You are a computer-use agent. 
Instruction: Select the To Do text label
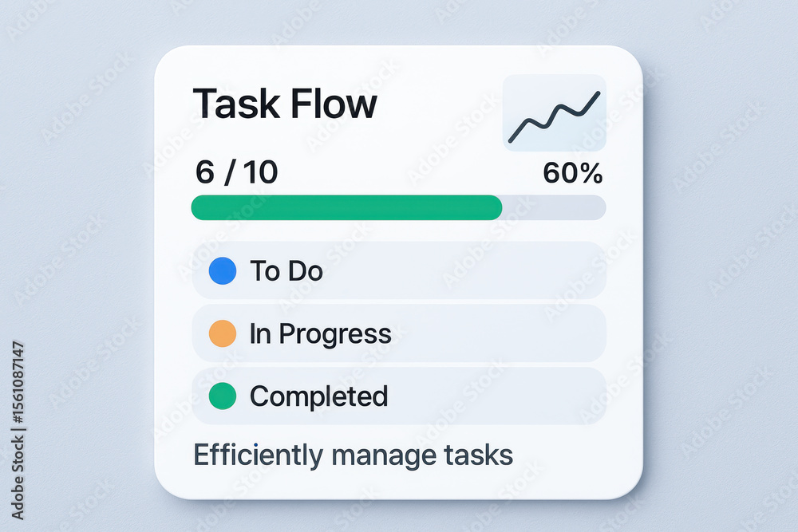tap(286, 270)
